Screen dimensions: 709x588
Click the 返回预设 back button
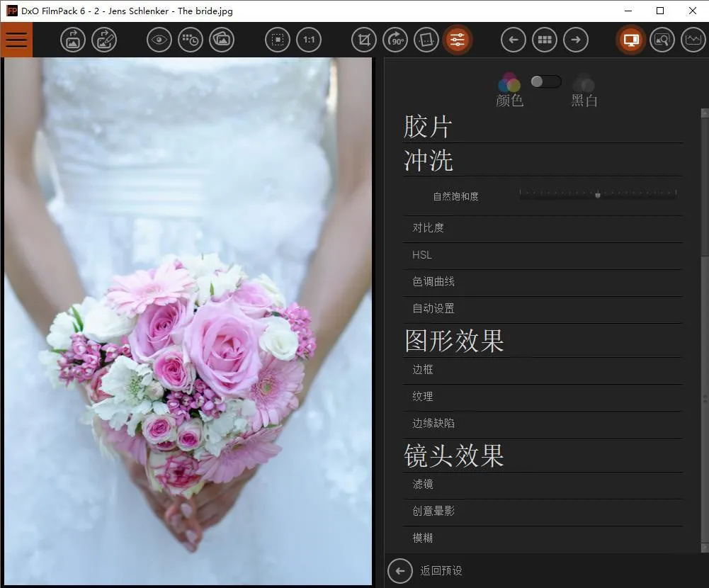coord(400,570)
